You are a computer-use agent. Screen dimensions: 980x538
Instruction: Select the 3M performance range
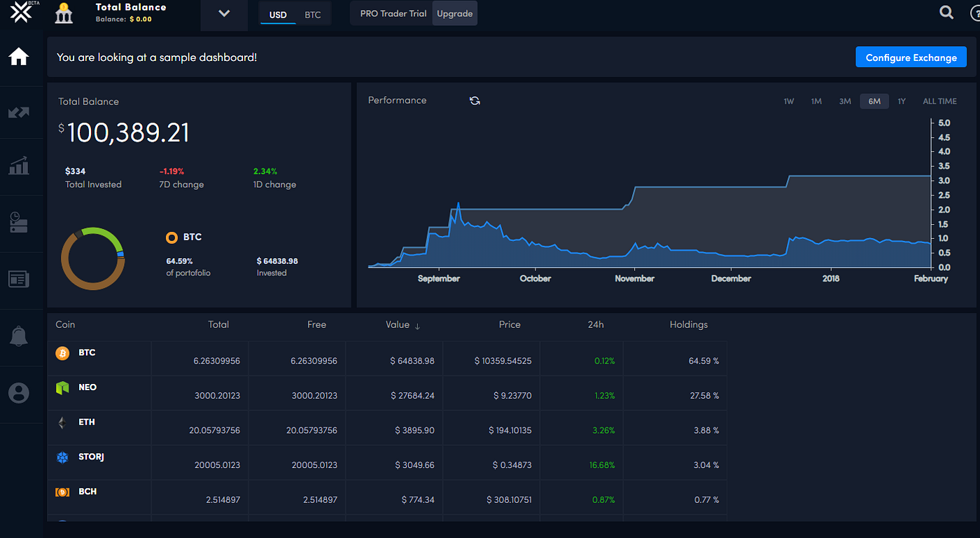(x=845, y=102)
